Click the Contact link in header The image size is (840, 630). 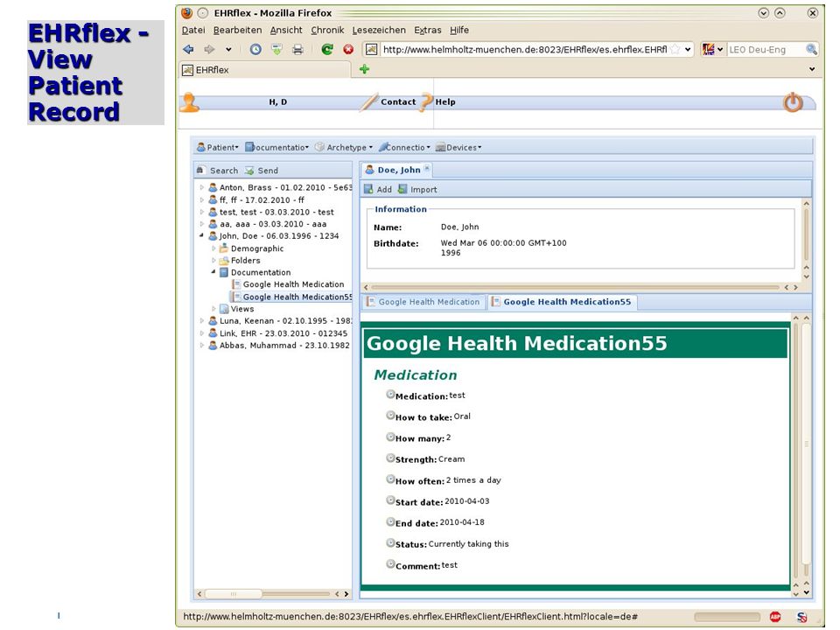tap(398, 101)
